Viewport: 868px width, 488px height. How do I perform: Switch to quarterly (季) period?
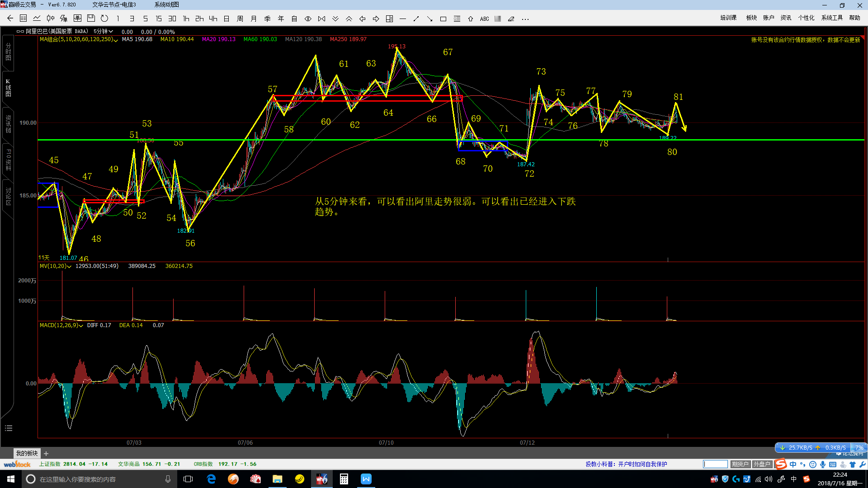[267, 19]
